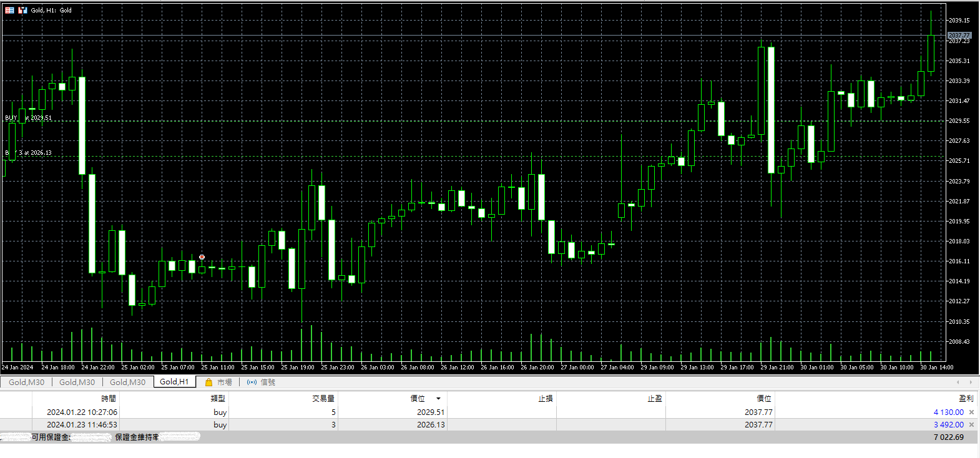Click the volume cell showing 5
The width and height of the screenshot is (980, 458).
click(333, 412)
